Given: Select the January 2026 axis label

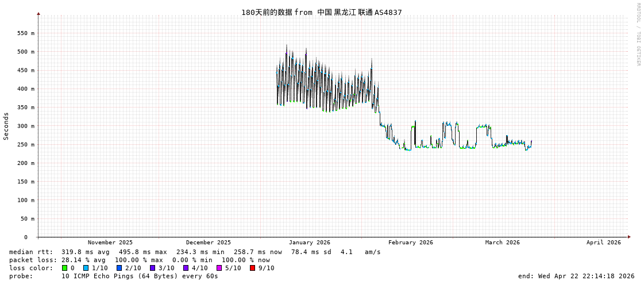Looking at the screenshot, I should 309,243.
